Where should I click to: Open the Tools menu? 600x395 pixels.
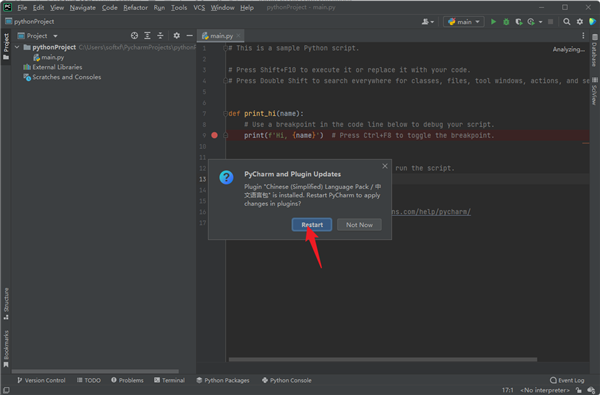coord(179,8)
